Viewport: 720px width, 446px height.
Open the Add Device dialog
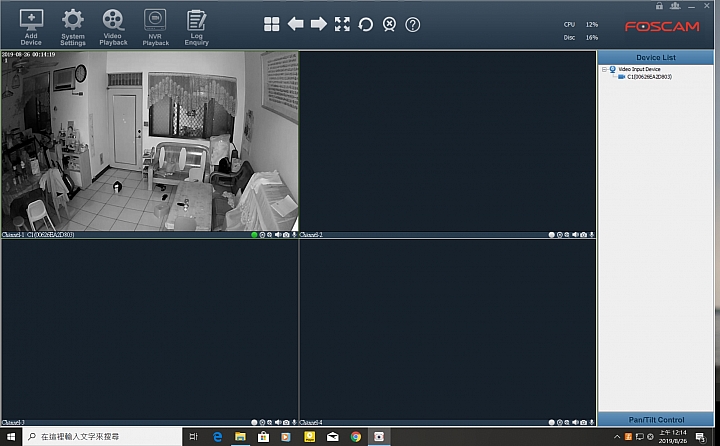point(31,28)
